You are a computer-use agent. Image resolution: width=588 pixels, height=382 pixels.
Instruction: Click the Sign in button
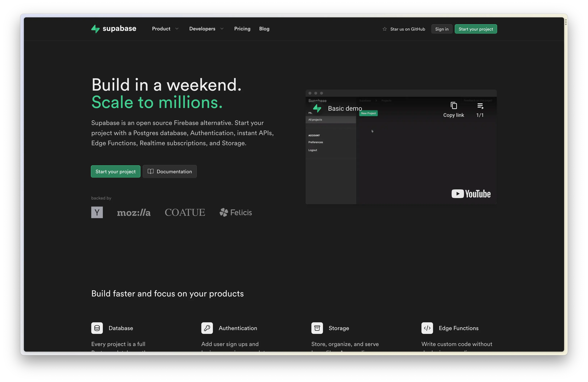442,29
